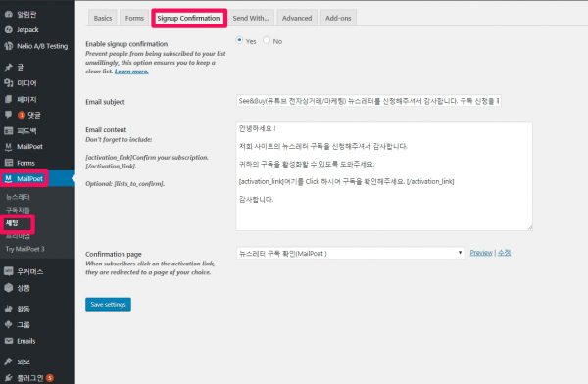
Task: Open the 글 posts pushpin icon
Action: point(8,68)
